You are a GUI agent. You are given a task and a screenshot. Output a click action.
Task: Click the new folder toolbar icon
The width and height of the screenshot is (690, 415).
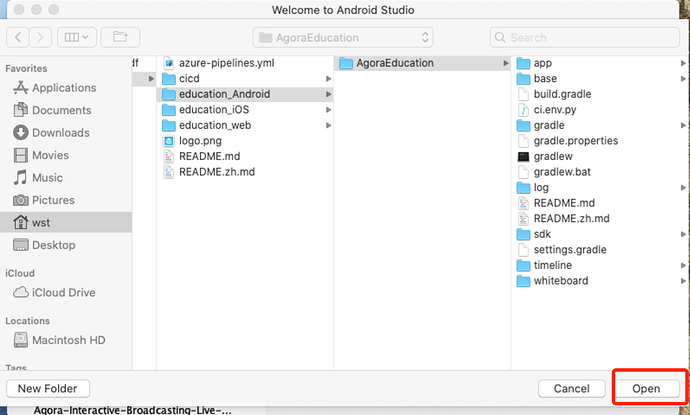120,37
